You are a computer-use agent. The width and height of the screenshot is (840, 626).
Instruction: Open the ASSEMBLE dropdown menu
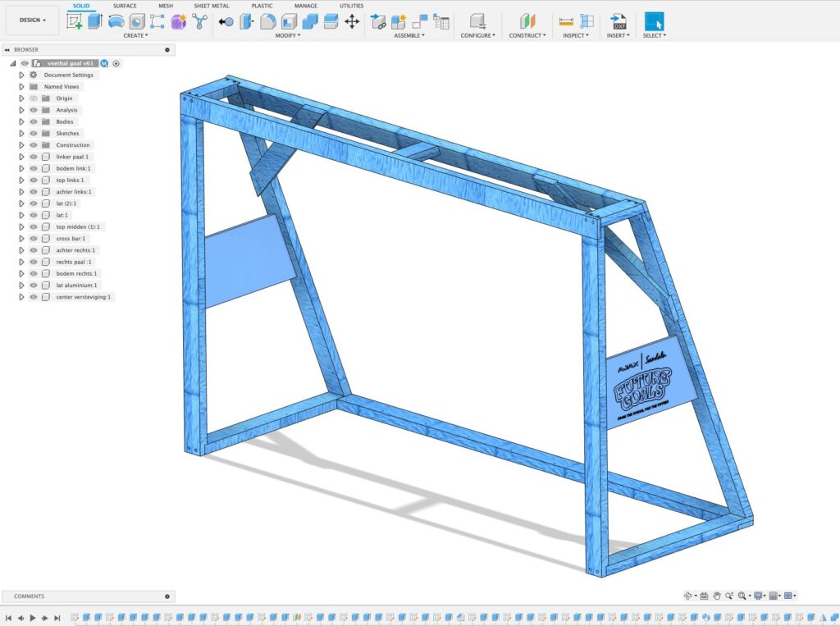click(x=409, y=35)
